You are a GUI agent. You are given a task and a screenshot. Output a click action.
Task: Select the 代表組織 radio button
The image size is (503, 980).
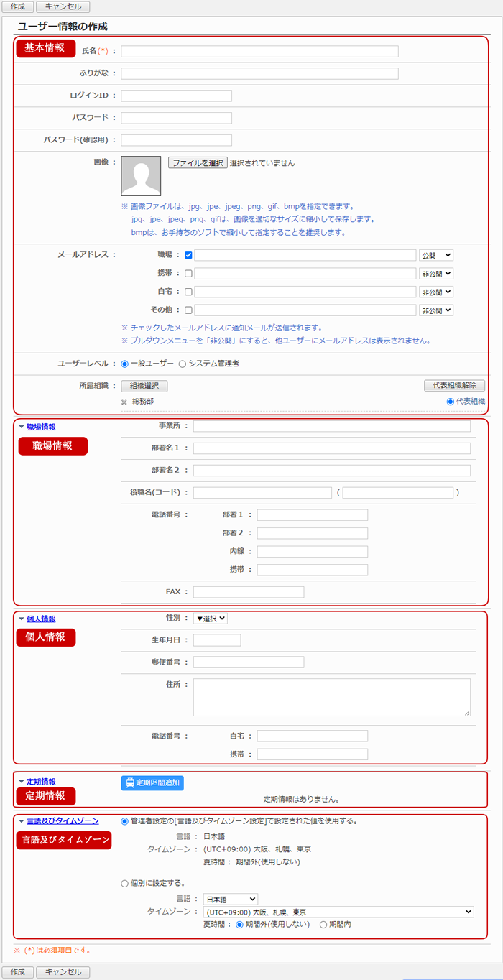pos(451,402)
